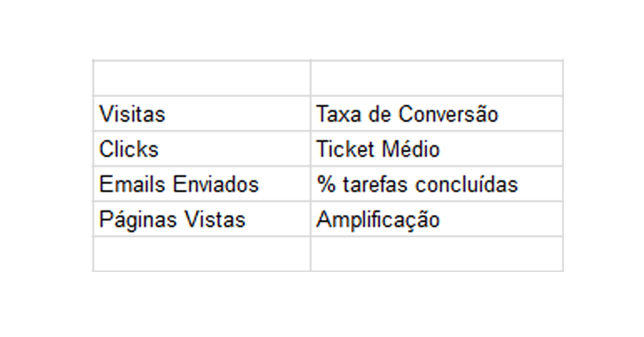
Task: Click the empty cell below Amplificação
Action: click(x=436, y=254)
